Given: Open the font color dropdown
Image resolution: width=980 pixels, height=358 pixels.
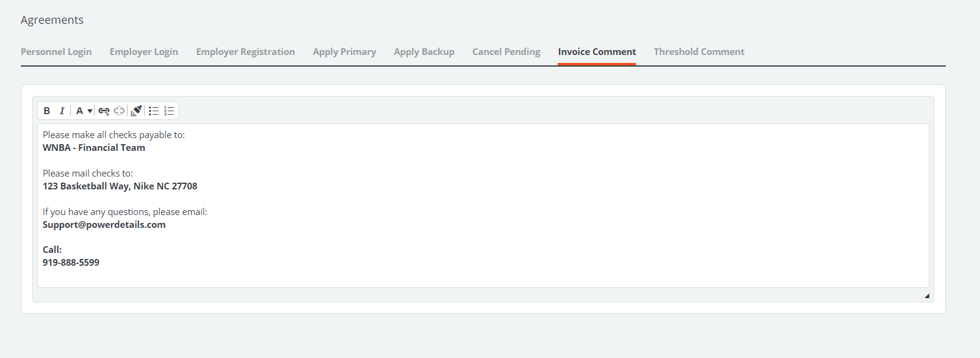Looking at the screenshot, I should pyautogui.click(x=84, y=111).
